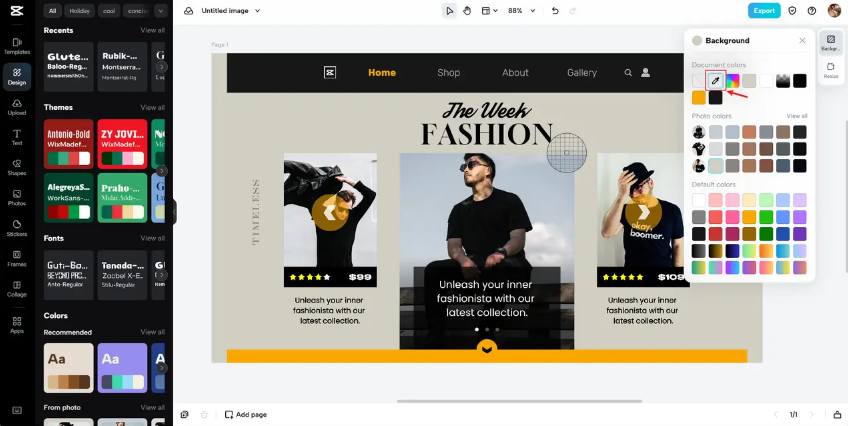The width and height of the screenshot is (848, 426).
Task: Open the layout options dropdown in toolbar
Action: pos(489,11)
